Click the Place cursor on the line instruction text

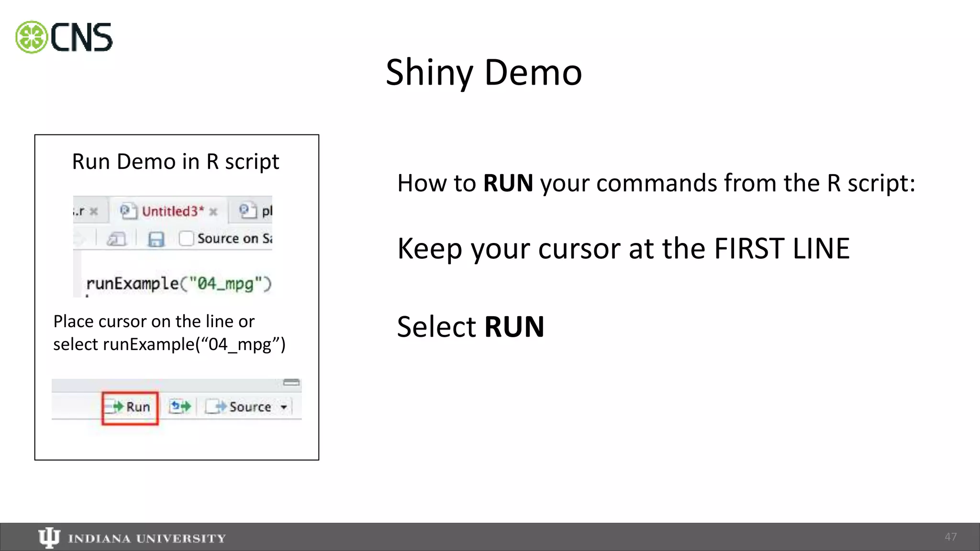(x=169, y=333)
